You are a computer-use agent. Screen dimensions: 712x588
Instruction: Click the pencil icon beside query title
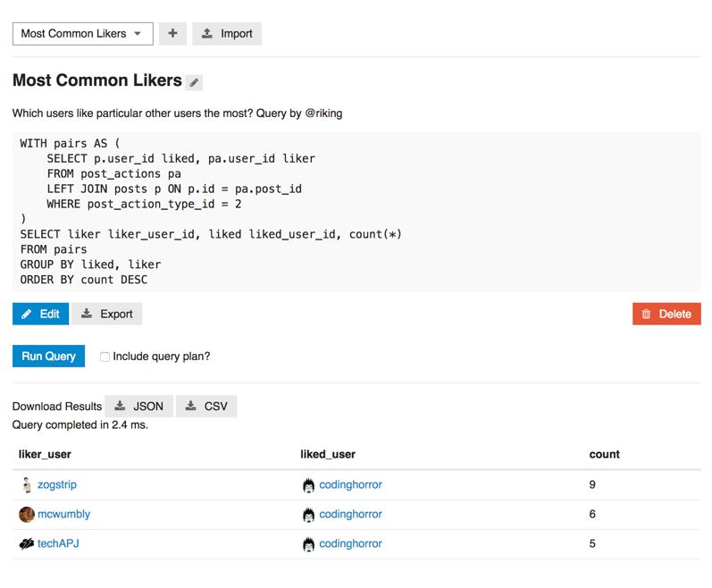coord(195,83)
